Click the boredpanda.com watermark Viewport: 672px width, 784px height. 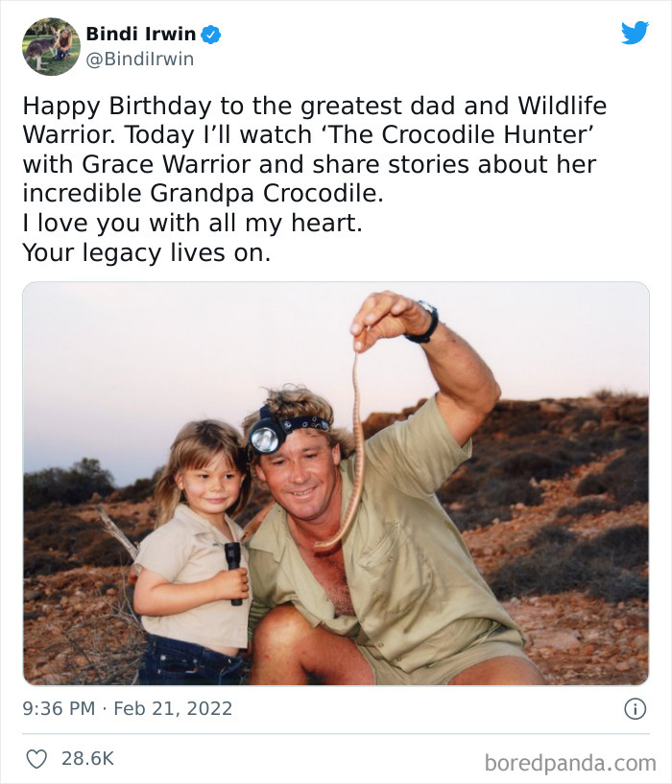coord(568,763)
